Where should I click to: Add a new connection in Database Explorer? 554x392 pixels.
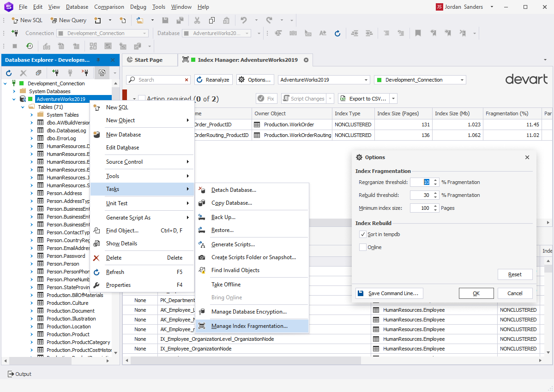(x=56, y=73)
